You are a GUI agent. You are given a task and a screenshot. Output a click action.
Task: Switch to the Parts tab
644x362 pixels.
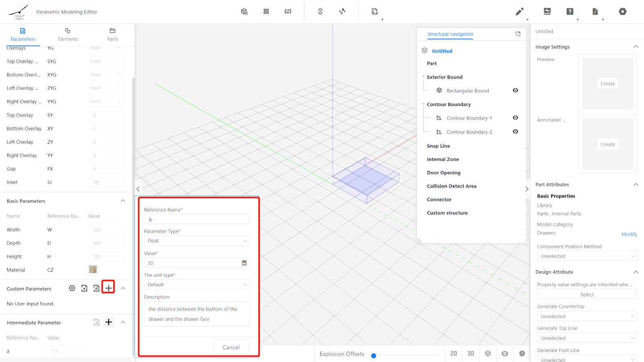113,35
